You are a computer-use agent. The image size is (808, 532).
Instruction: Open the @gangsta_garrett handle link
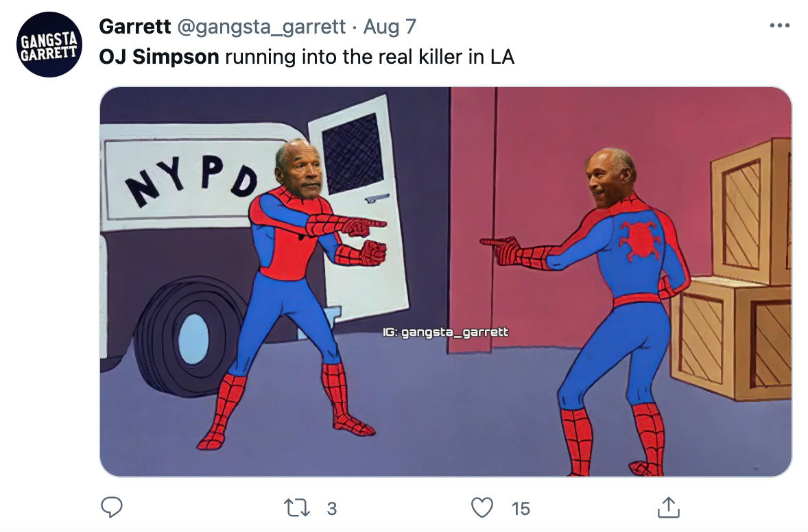point(261,27)
